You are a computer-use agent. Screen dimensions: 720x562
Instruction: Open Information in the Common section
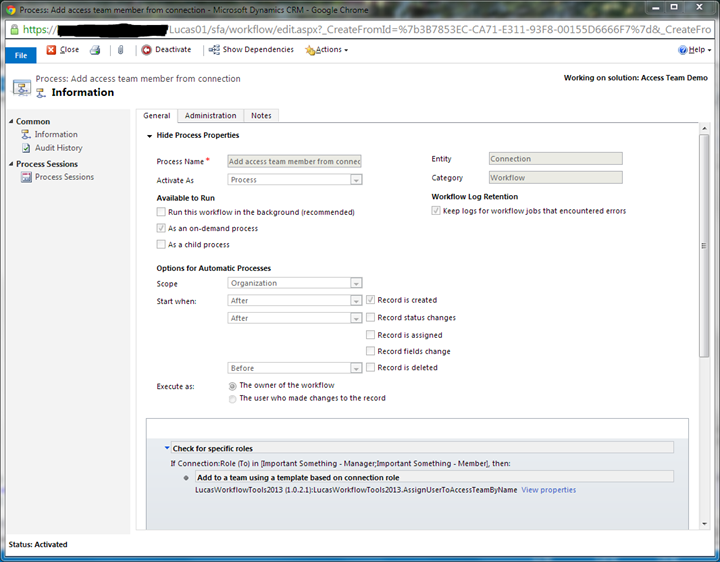coord(56,134)
